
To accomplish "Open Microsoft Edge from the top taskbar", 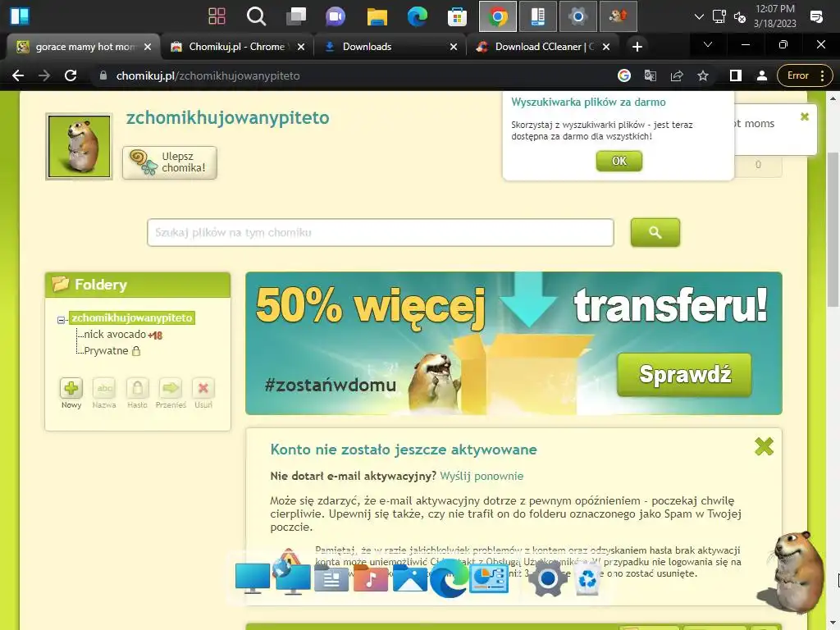I will (x=417, y=16).
